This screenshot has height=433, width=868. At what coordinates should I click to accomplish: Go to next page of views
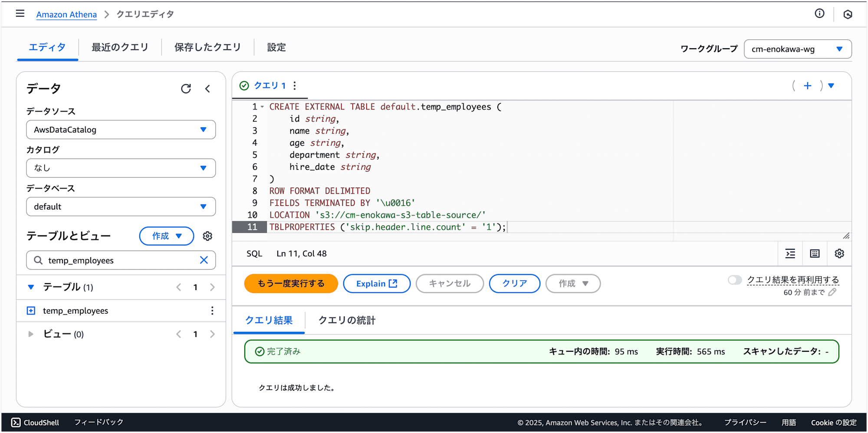tap(212, 334)
